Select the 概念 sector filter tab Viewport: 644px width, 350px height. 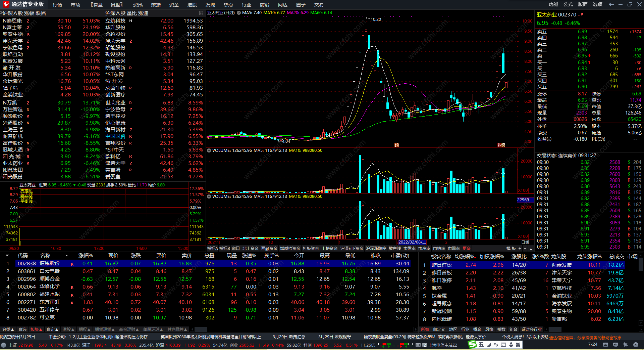[x=477, y=330]
